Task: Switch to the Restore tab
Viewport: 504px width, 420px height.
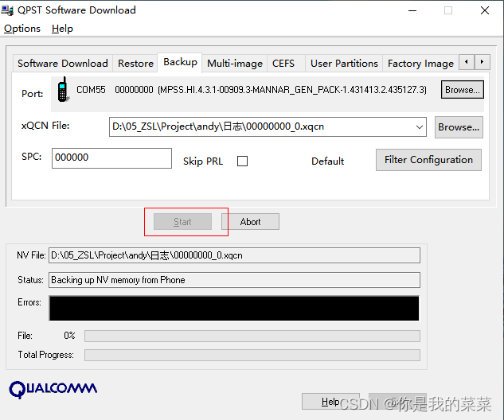Action: click(x=135, y=64)
